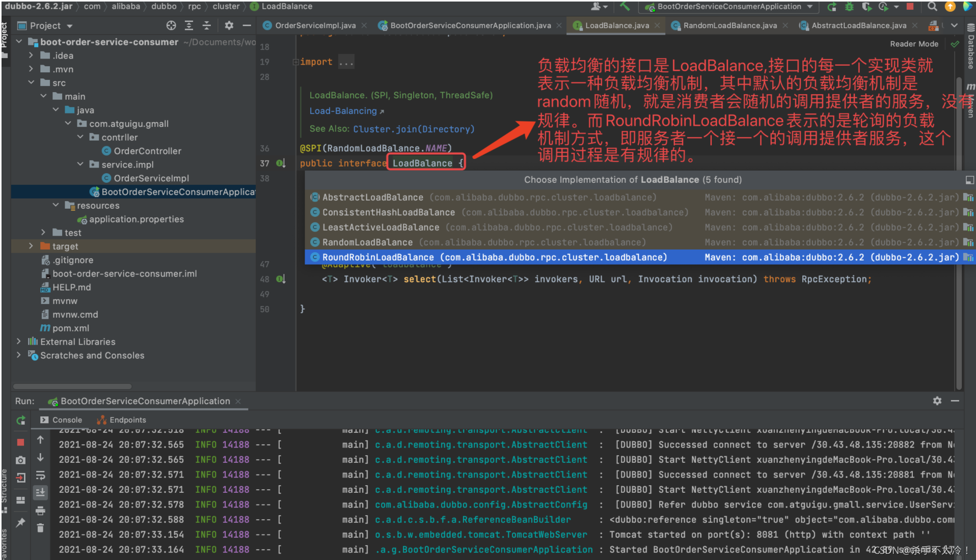This screenshot has height=560, width=976.
Task: Close the LoadBalance.java tab
Action: tap(658, 25)
